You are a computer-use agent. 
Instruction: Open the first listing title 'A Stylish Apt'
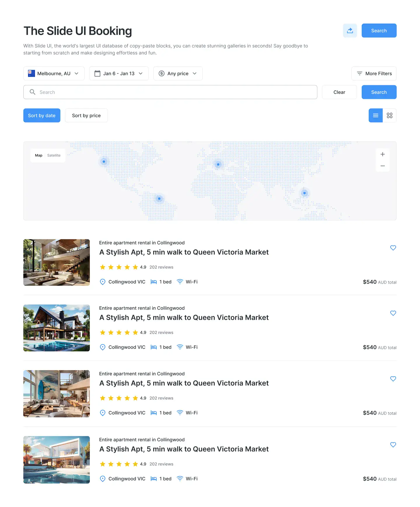184,252
